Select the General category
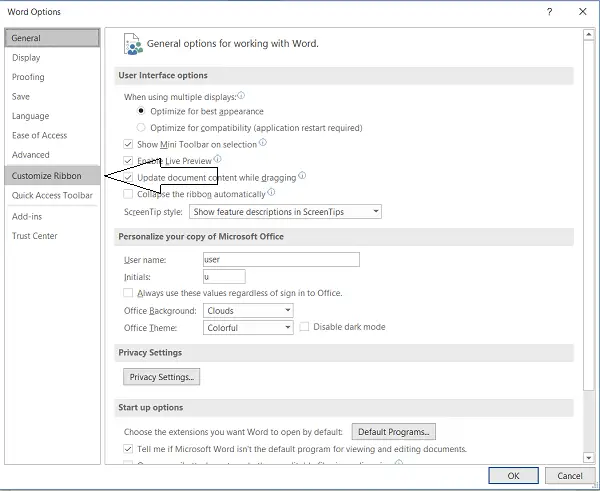 coord(52,38)
